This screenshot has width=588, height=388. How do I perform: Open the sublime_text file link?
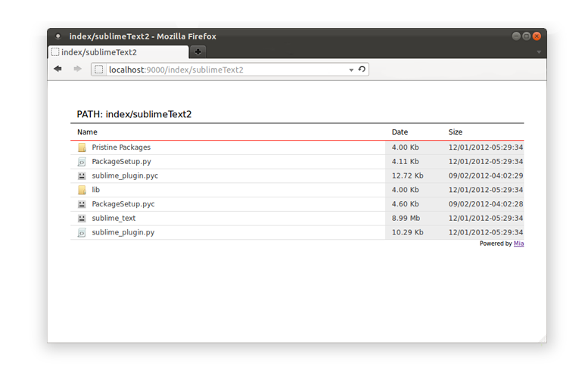click(114, 218)
